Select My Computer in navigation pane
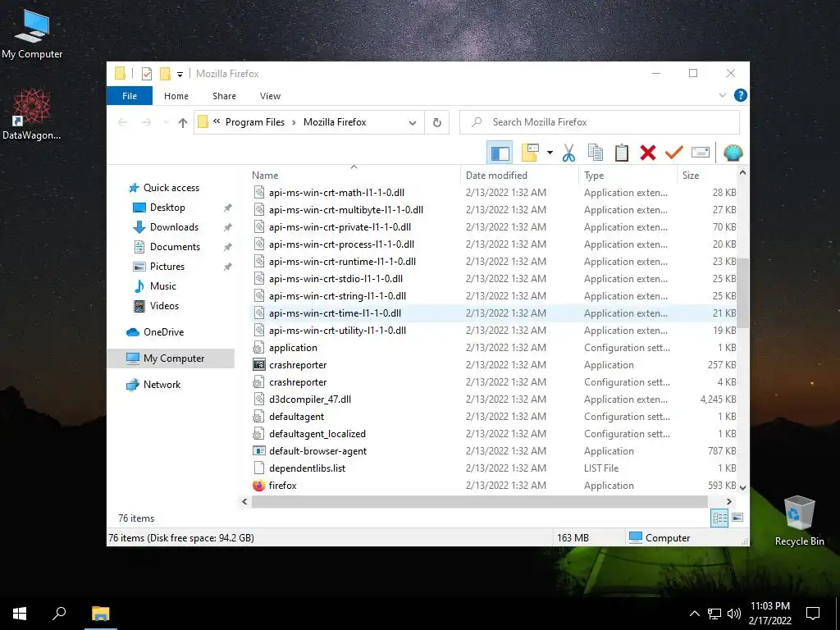 coord(174,358)
